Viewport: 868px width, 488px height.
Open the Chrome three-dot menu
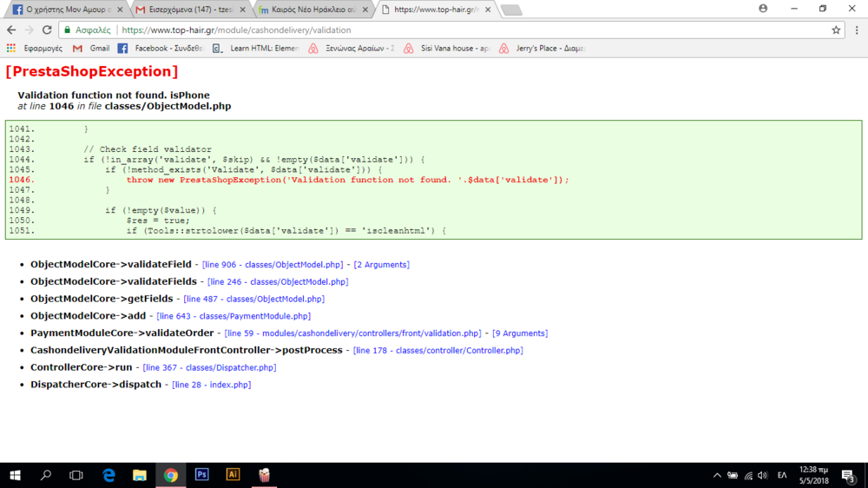857,30
